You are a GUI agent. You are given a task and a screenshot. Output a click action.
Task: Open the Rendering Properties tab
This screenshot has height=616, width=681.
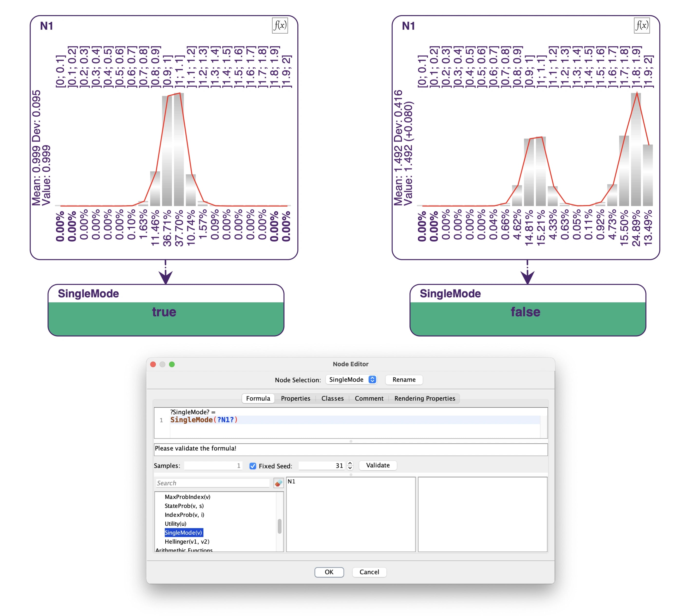coord(425,398)
